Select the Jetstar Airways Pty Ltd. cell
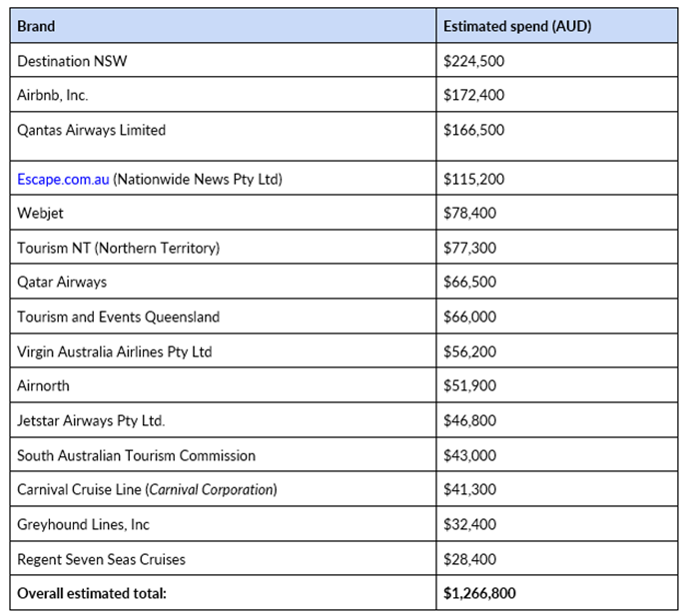 tap(91, 420)
